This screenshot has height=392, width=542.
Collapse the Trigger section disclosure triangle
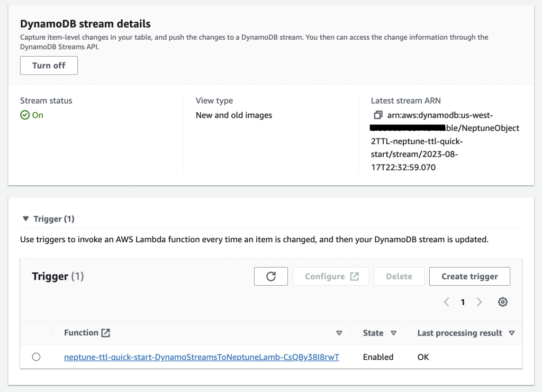[x=25, y=218]
